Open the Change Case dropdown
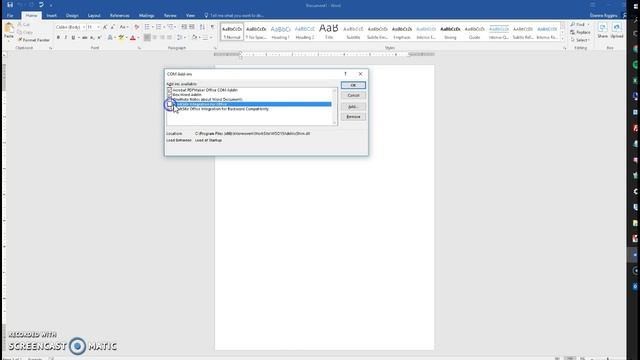This screenshot has height=360, width=640. click(123, 27)
